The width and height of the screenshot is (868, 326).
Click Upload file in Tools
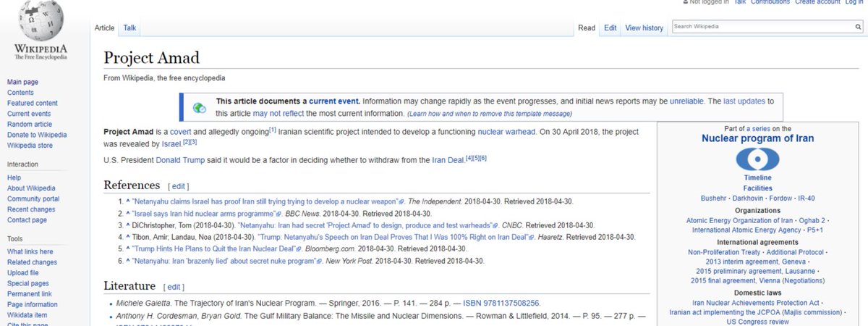[25, 273]
